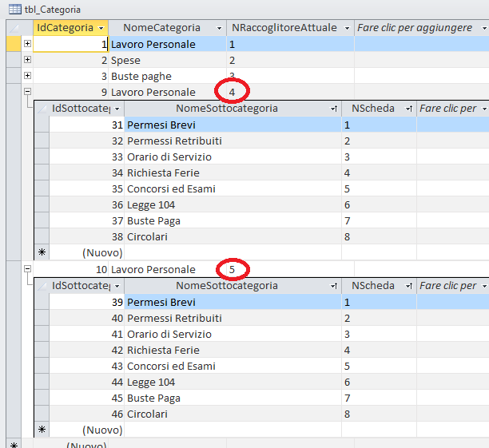Open 'Fare clic per' dropdown in category 9 subtable
Screen dimensions: 489x448
(x=484, y=109)
